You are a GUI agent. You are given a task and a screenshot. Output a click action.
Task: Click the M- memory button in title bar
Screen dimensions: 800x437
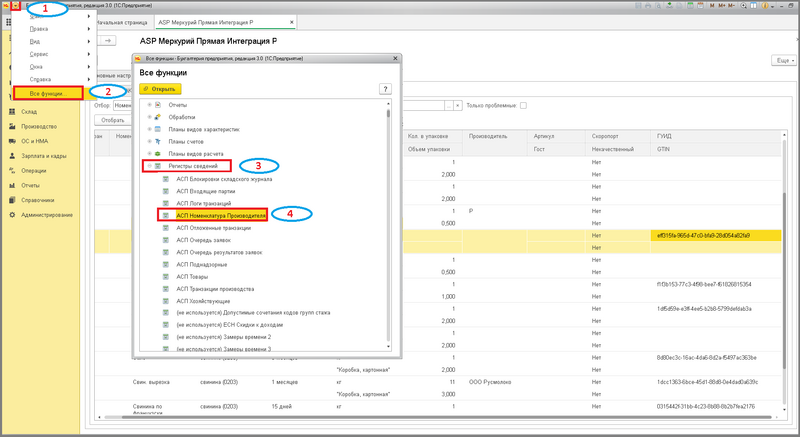pyautogui.click(x=732, y=6)
